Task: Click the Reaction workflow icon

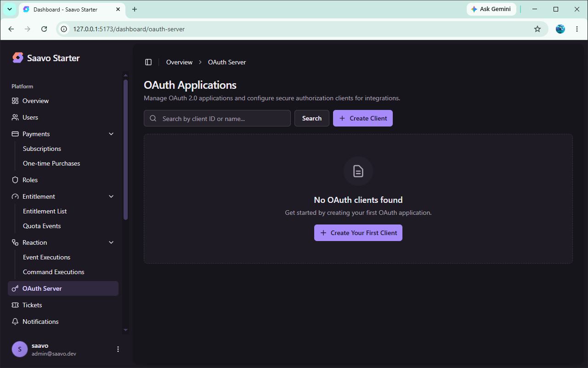Action: [x=15, y=242]
